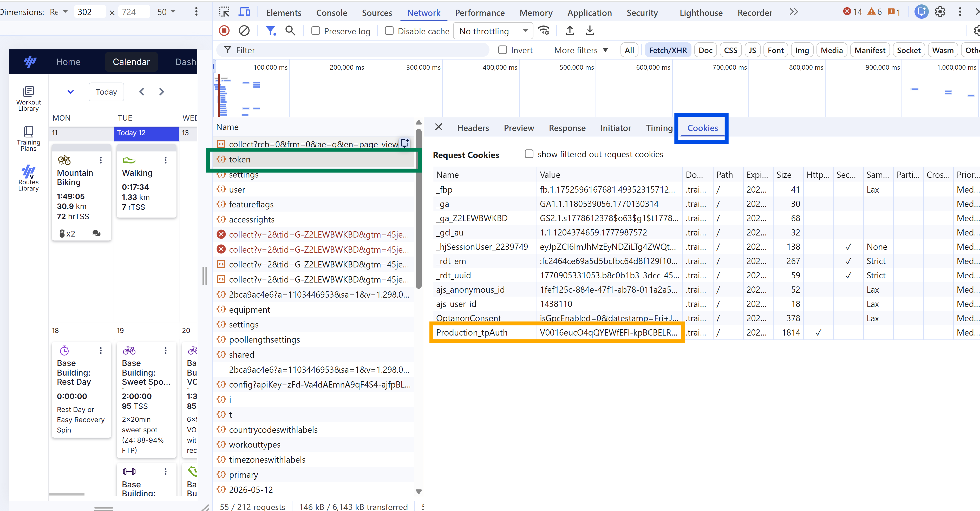Toggle CSS request type filter

[730, 50]
